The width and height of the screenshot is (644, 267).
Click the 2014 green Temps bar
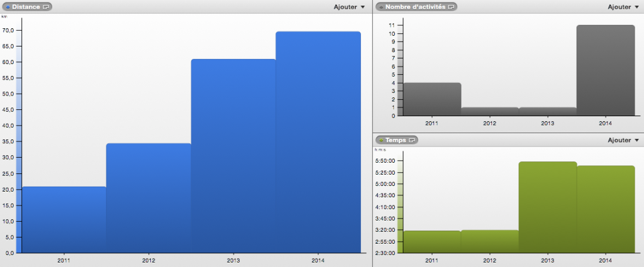tap(606, 209)
